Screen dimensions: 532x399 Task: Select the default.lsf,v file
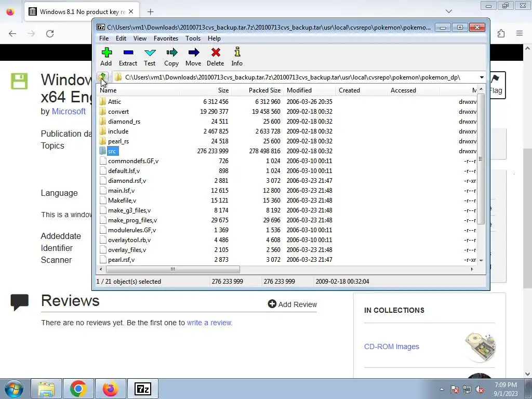tap(124, 170)
